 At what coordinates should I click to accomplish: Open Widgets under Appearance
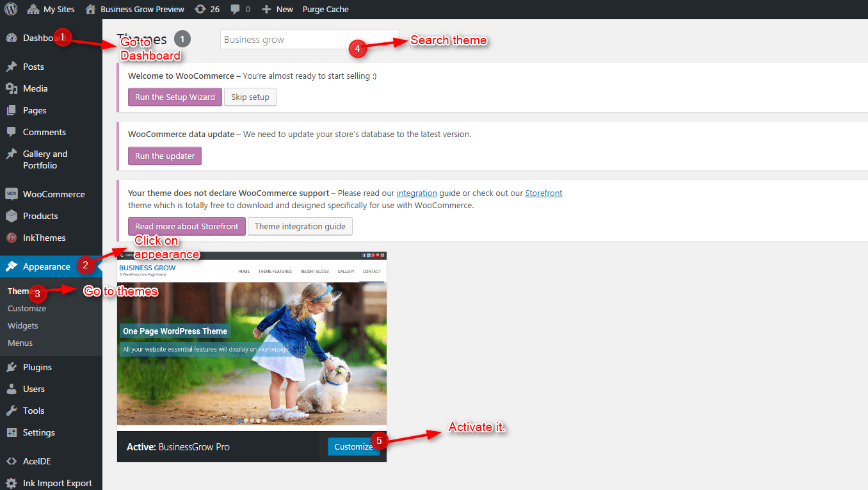click(x=23, y=325)
